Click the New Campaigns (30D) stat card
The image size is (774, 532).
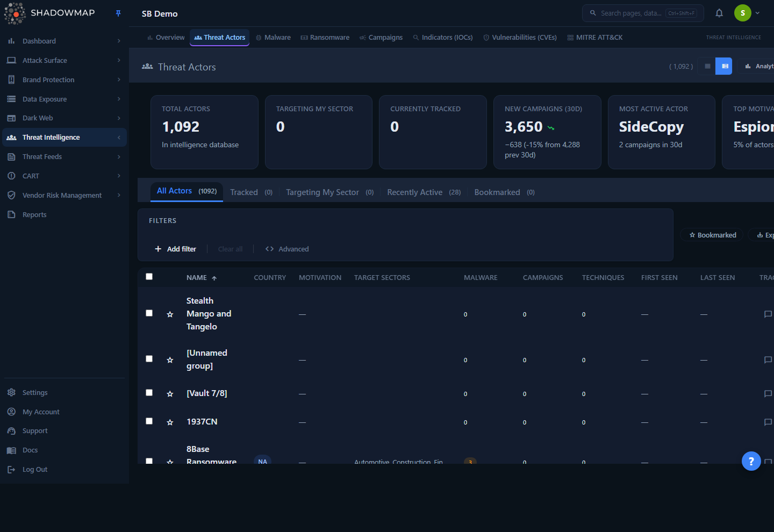click(547, 132)
